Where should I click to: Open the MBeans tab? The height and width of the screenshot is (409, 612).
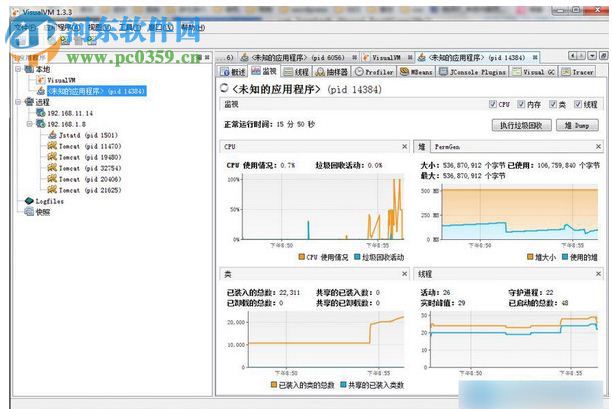[416, 72]
